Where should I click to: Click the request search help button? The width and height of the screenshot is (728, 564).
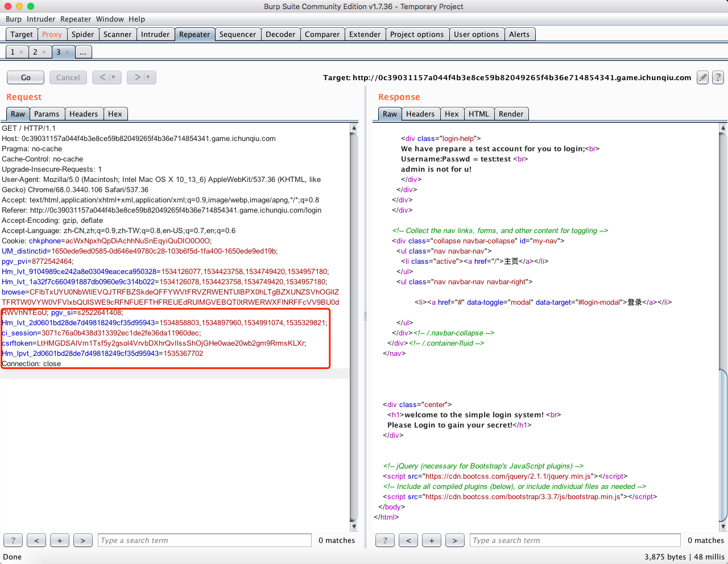13,540
